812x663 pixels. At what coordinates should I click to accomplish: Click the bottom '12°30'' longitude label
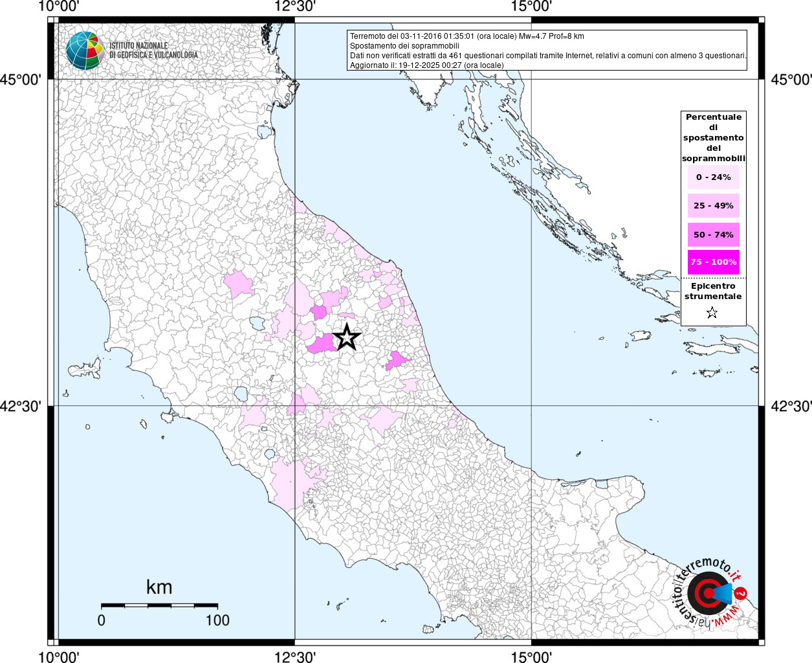tap(295, 657)
